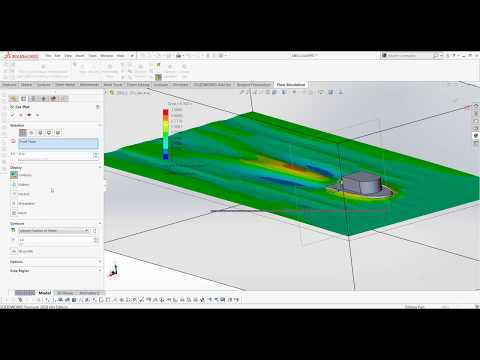The height and width of the screenshot is (360, 480).
Task: Click the Adjust Minimum and Maximum button
Action: tap(95, 231)
